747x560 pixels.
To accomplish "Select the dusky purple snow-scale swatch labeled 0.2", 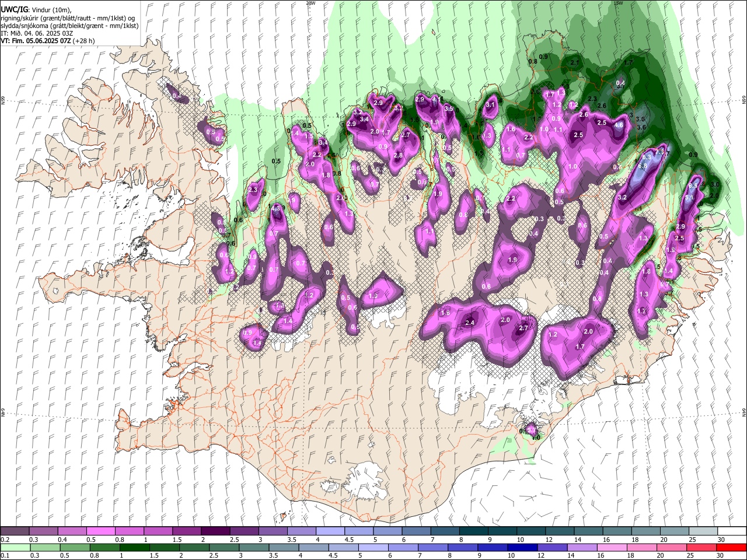I will tap(15, 531).
